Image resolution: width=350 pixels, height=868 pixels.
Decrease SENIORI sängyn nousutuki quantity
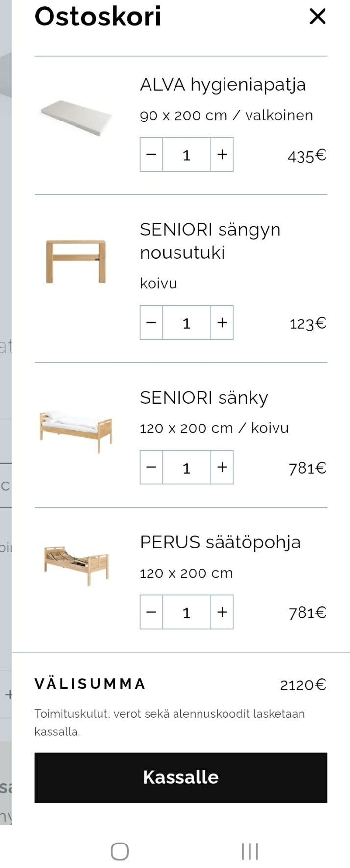click(x=151, y=323)
